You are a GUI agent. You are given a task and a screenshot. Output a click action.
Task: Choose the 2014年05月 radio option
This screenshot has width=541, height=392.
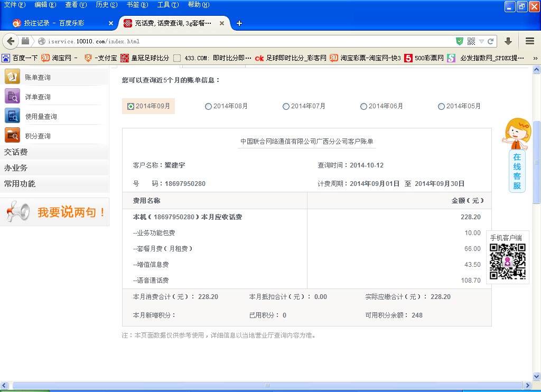click(441, 106)
